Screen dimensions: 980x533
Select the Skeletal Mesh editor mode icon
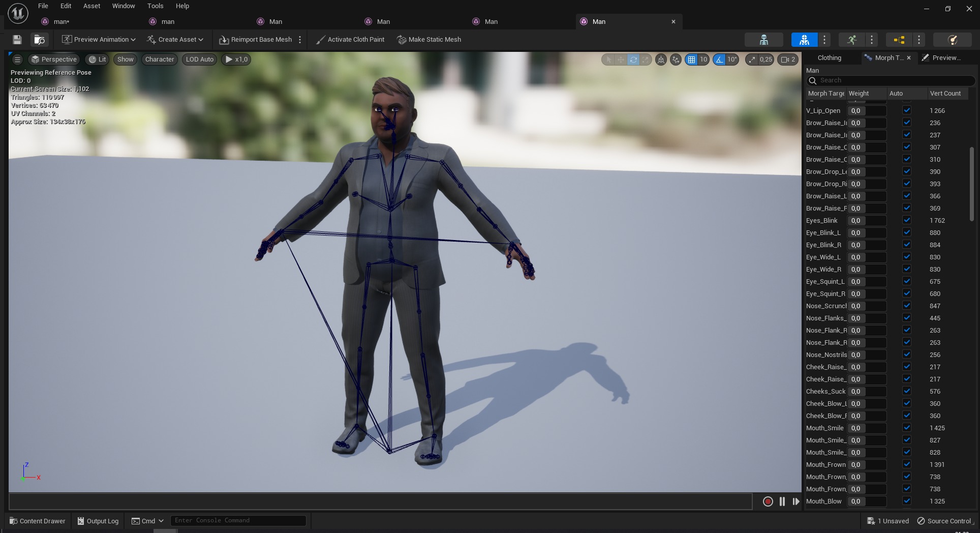(x=804, y=40)
